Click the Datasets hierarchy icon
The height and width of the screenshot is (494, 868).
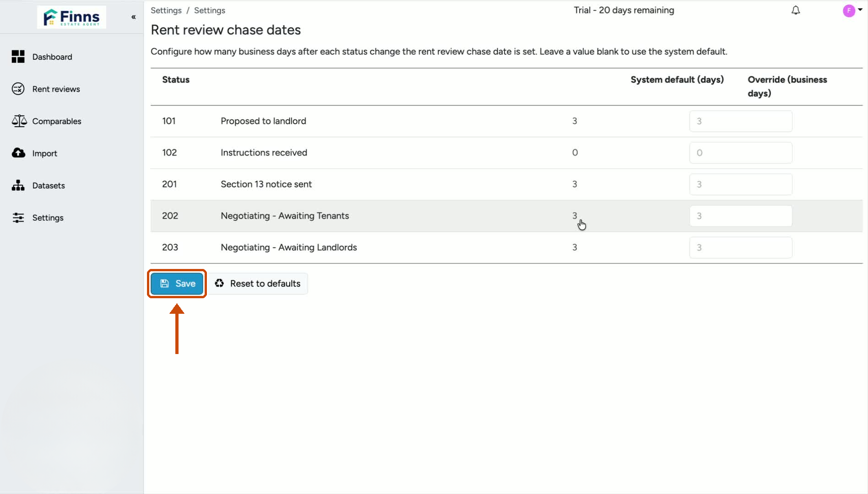click(x=18, y=185)
